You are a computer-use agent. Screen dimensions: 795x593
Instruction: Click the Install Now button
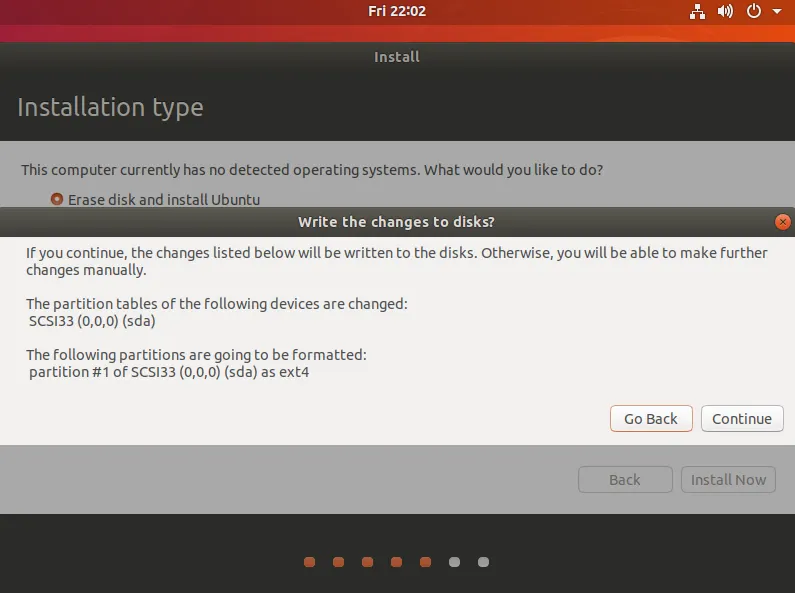click(728, 479)
